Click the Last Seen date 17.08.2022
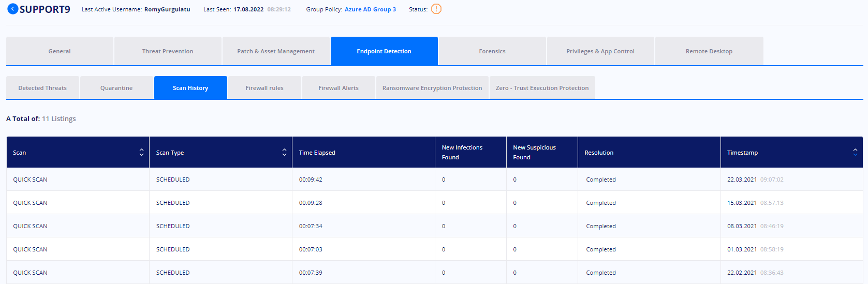Viewport: 868px width, 284px height. click(248, 9)
